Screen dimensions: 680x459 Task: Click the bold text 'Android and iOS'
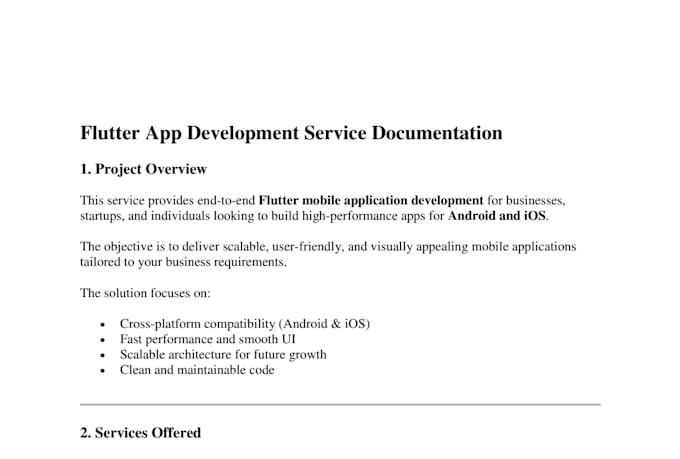(497, 216)
